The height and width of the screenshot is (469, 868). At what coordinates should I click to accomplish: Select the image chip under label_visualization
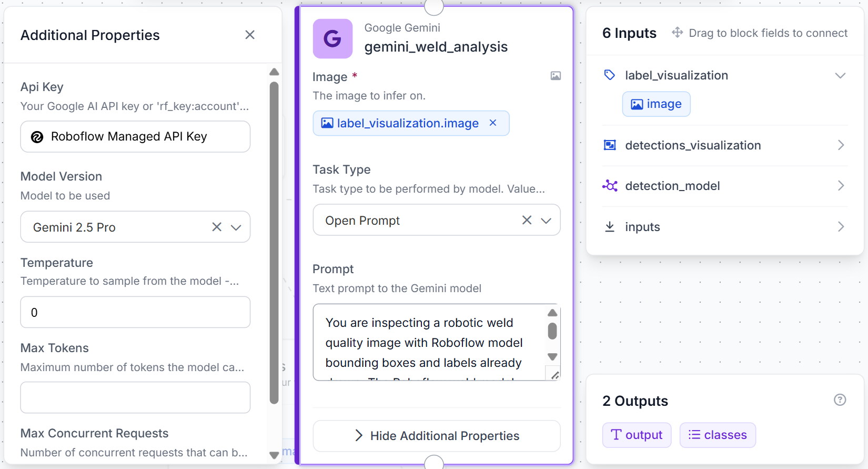[x=657, y=104]
